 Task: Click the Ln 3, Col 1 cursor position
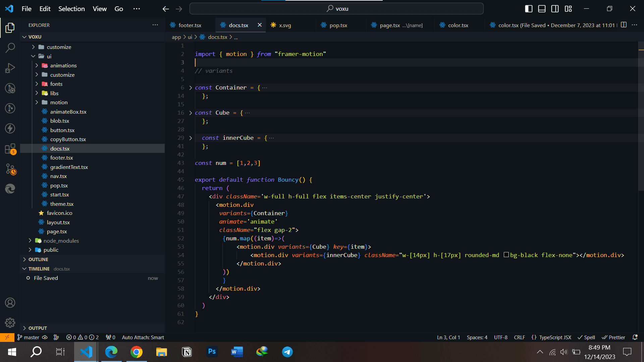[448, 338]
